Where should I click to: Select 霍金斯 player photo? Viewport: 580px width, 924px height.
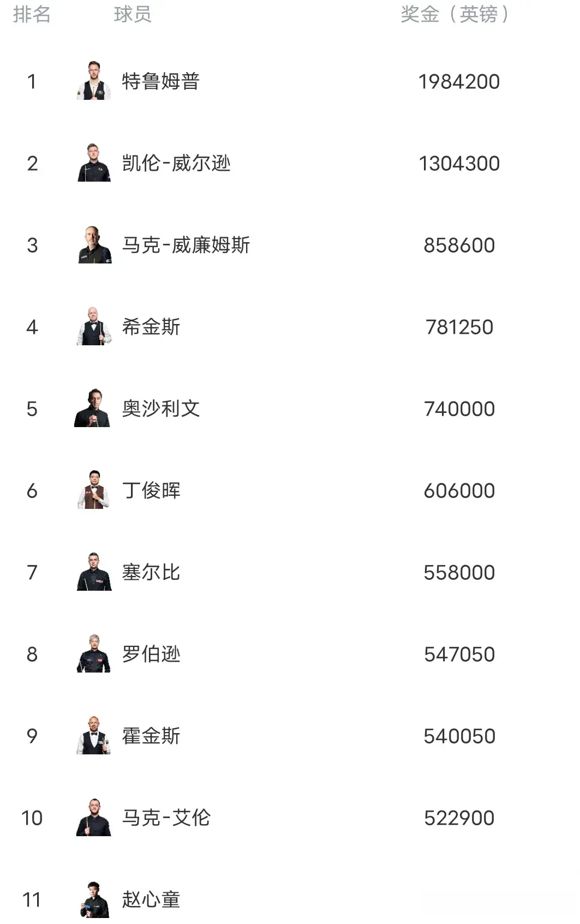tap(94, 735)
